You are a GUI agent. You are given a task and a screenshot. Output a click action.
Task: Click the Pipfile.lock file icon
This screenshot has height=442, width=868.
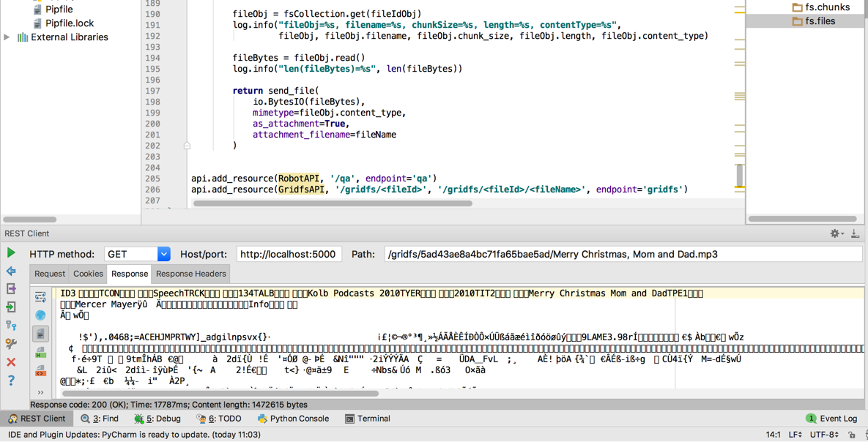tap(37, 23)
